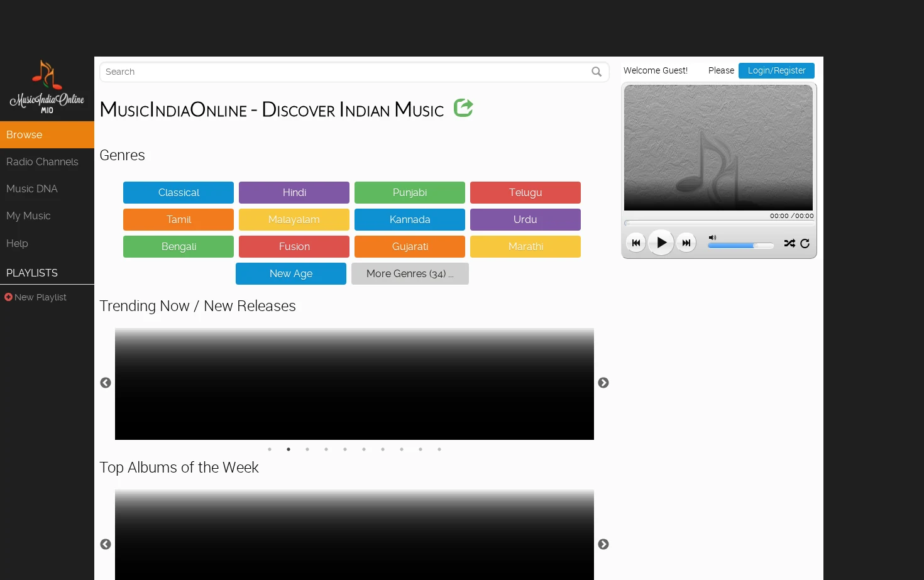Open My Music in the sidebar

(x=47, y=216)
